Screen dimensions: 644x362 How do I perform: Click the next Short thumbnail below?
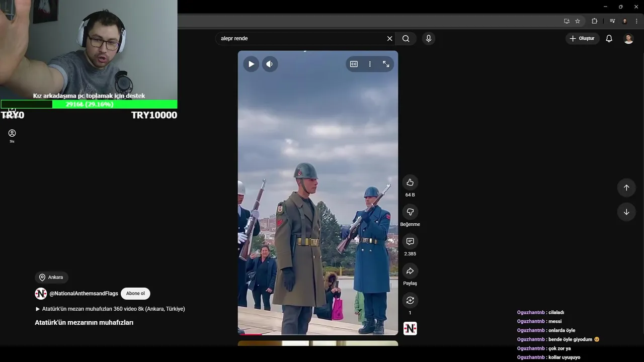click(x=318, y=343)
